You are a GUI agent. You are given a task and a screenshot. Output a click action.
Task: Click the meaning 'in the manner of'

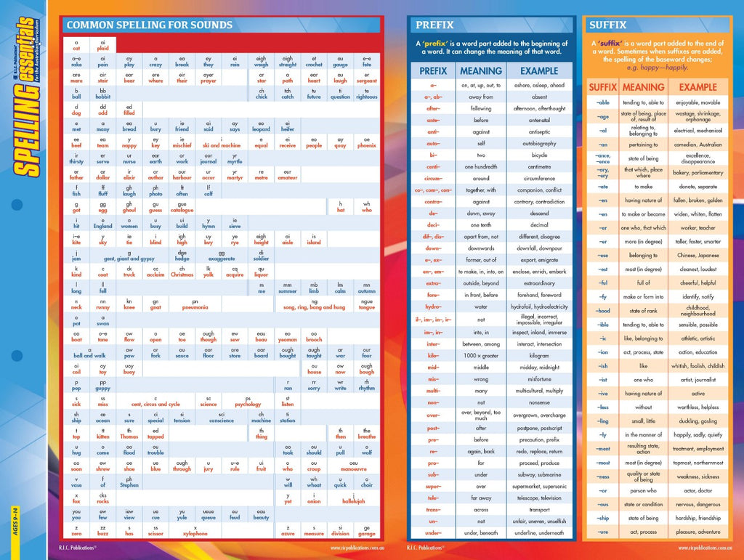point(643,435)
